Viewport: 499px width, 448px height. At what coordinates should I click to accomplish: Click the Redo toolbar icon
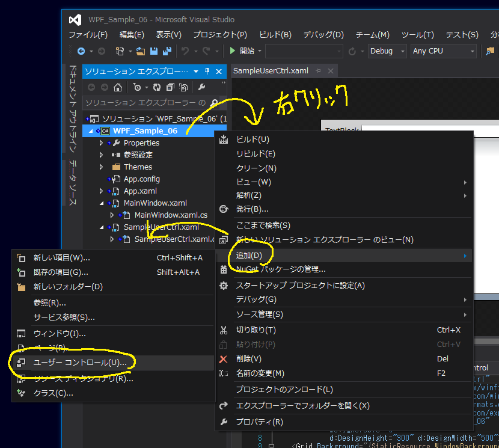click(206, 51)
